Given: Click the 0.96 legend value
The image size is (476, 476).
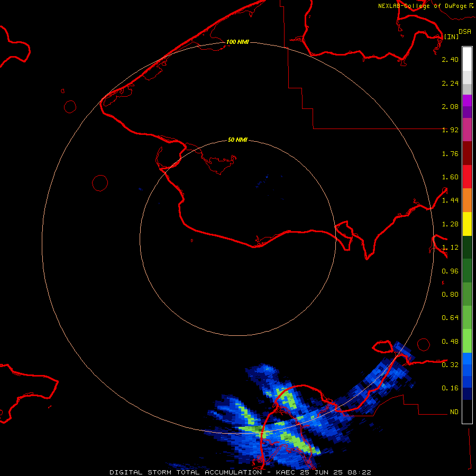Looking at the screenshot, I should [x=450, y=271].
